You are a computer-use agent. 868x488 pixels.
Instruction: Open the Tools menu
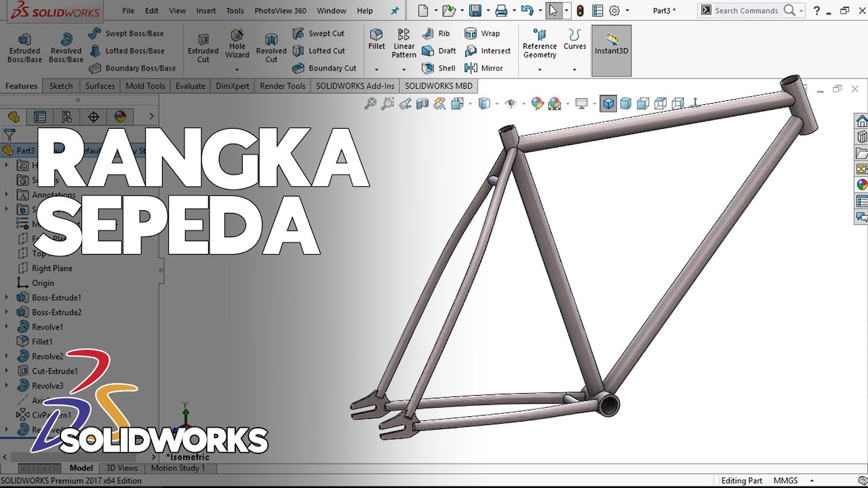point(235,11)
